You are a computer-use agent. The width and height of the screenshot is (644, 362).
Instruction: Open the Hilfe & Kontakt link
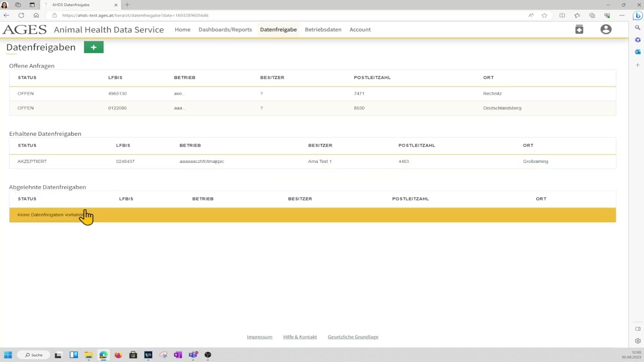tap(300, 337)
